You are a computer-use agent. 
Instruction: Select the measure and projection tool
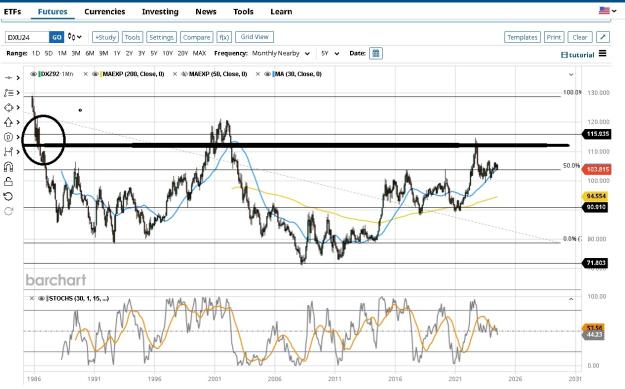tap(8, 152)
